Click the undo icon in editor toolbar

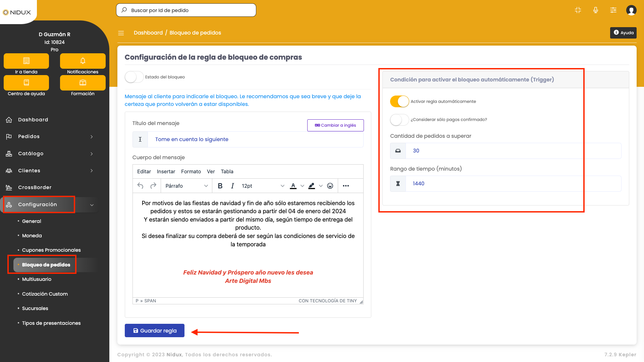(x=140, y=186)
